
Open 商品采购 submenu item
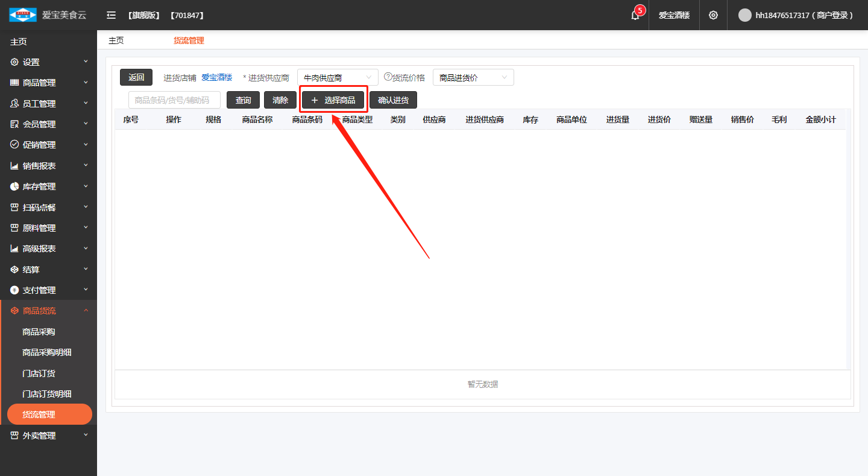39,332
